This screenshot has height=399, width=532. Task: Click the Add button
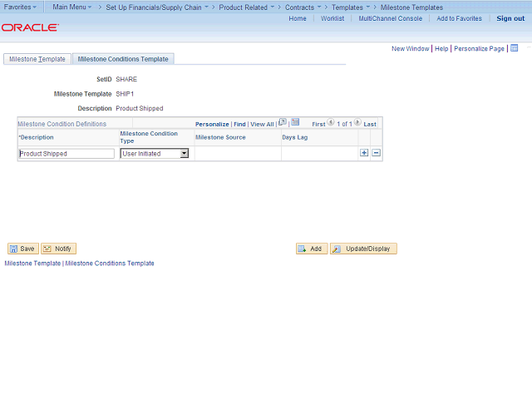(x=312, y=249)
